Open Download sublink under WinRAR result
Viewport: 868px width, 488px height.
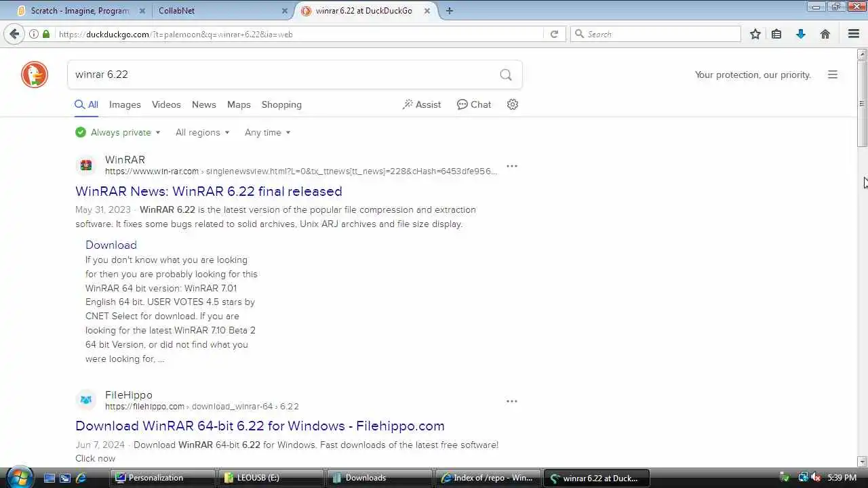click(x=111, y=245)
